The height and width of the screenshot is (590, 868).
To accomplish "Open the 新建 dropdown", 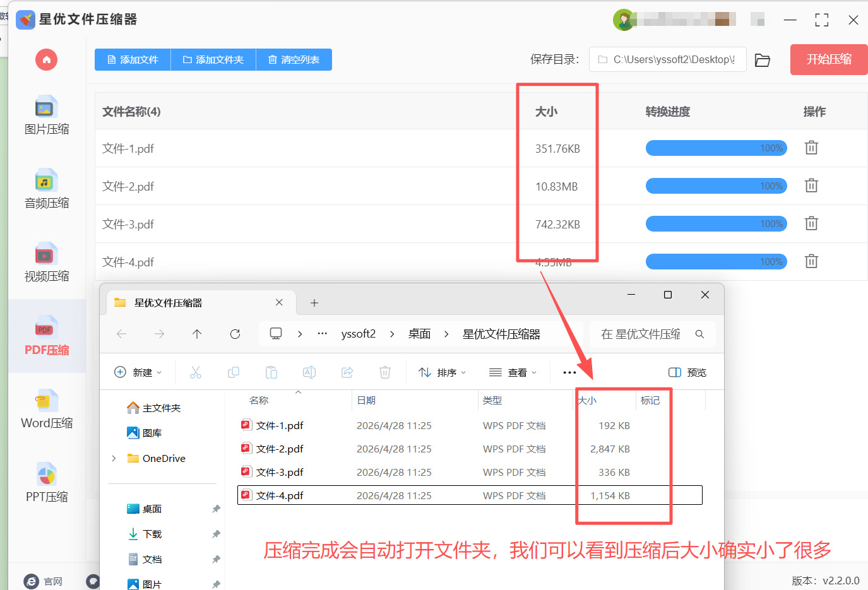I will coord(138,372).
